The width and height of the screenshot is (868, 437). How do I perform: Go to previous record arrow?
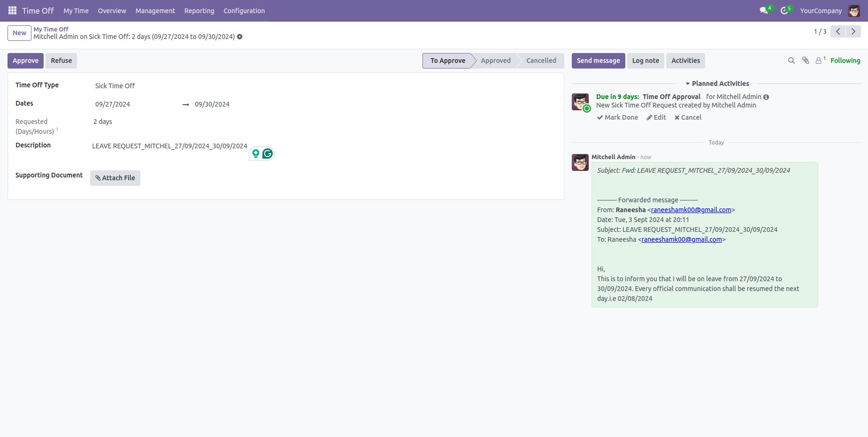click(838, 31)
